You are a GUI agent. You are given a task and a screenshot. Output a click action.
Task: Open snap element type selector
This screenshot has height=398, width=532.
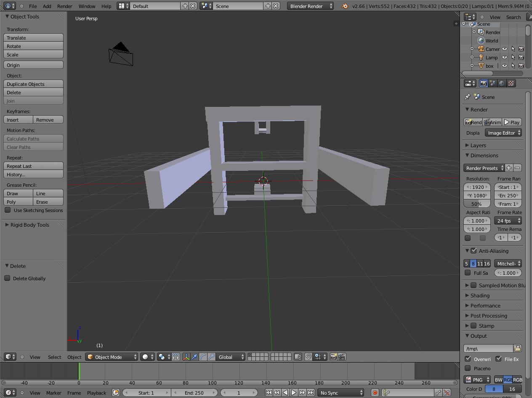pyautogui.click(x=320, y=357)
